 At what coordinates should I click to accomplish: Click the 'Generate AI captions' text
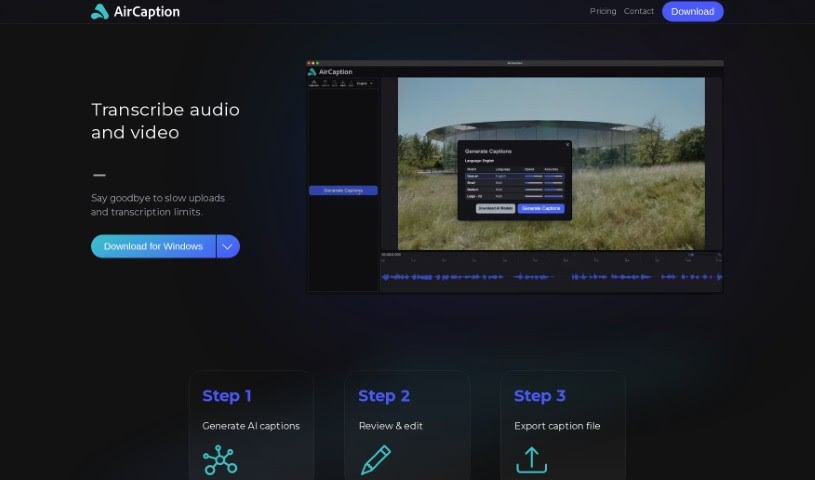[x=251, y=426]
